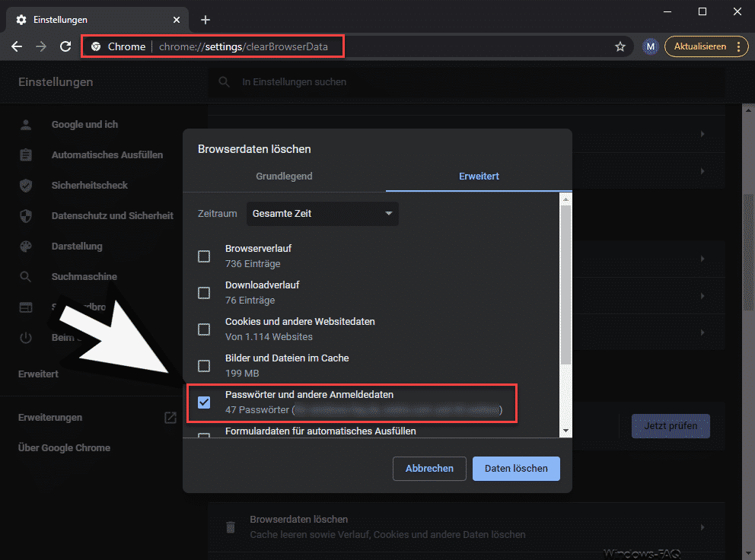Close the Einstellungen tab

coord(177,20)
